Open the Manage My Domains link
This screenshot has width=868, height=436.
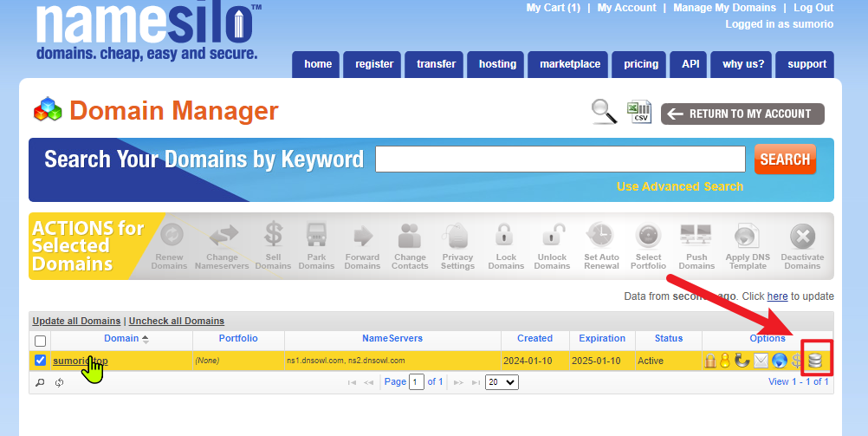(x=724, y=8)
